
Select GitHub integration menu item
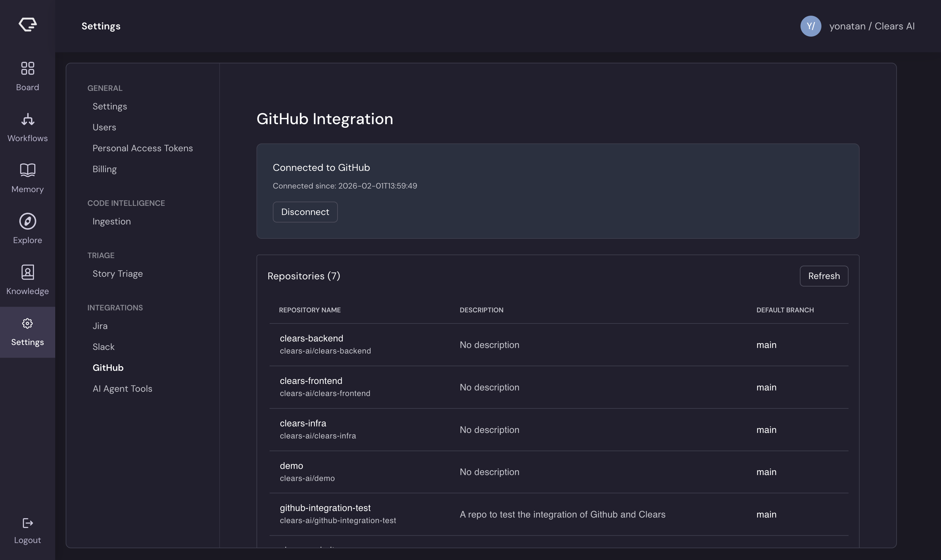click(108, 368)
